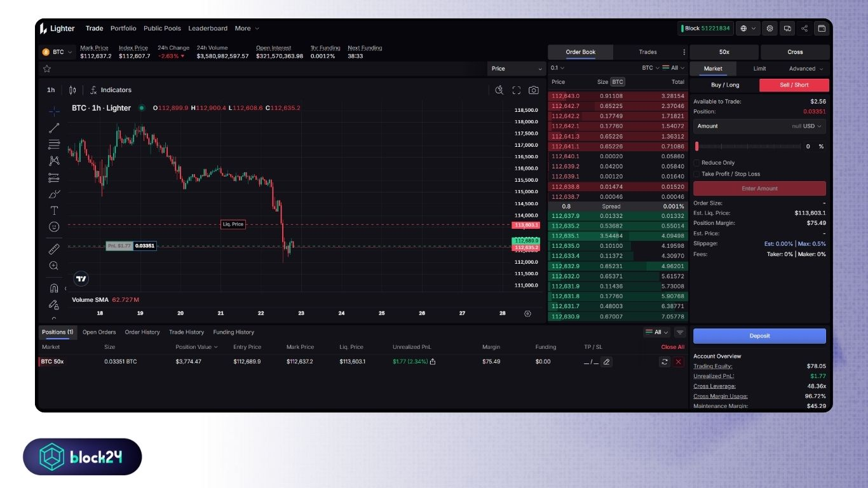Switch to the Trades tab
Image resolution: width=868 pixels, height=488 pixels.
point(648,52)
